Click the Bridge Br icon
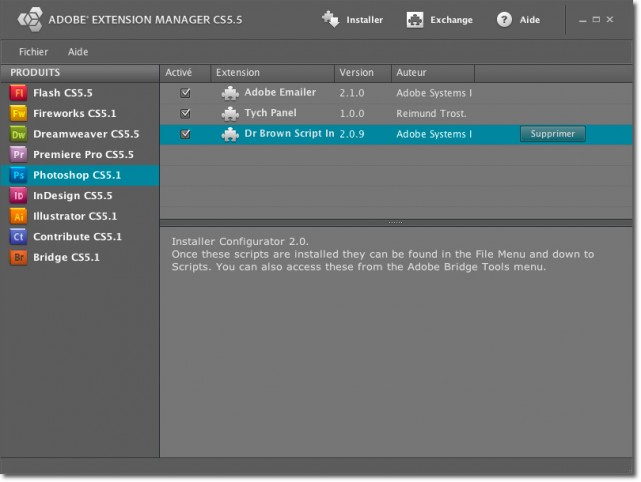This screenshot has width=641, height=482. point(18,257)
